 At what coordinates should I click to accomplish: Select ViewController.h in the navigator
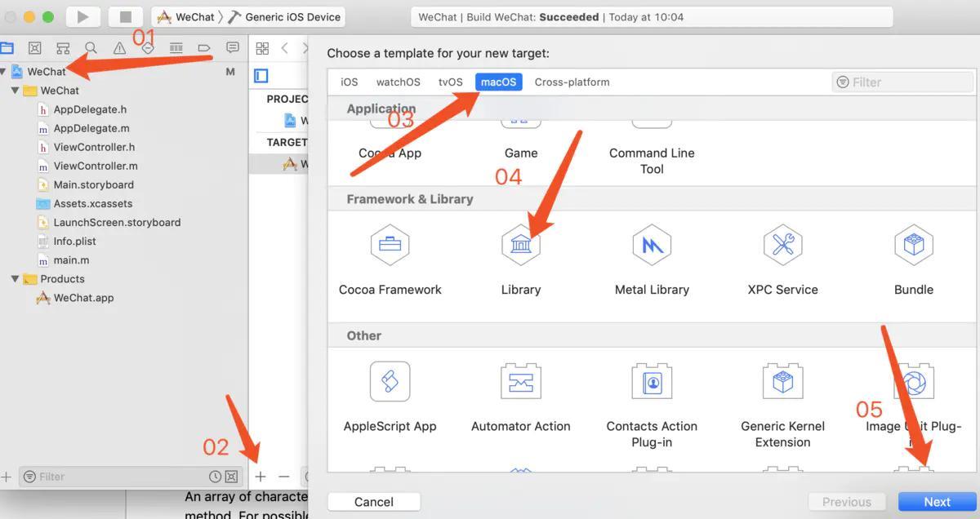pyautogui.click(x=94, y=147)
